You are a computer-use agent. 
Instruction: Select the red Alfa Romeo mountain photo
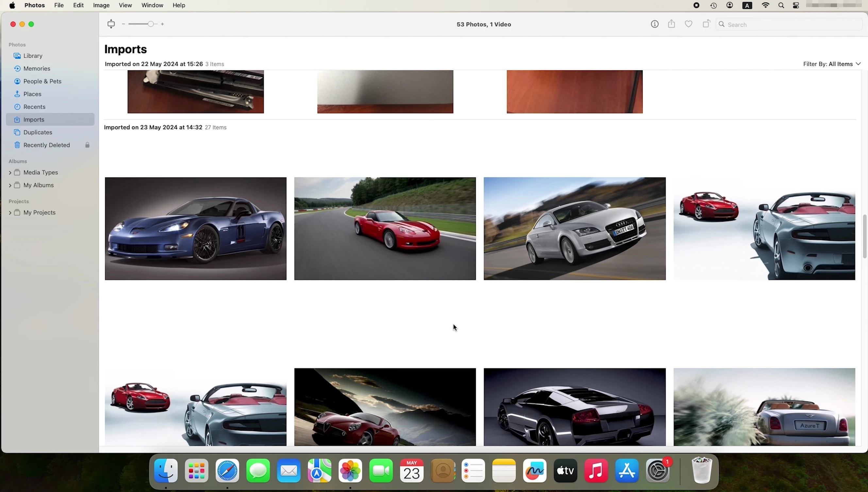385,407
